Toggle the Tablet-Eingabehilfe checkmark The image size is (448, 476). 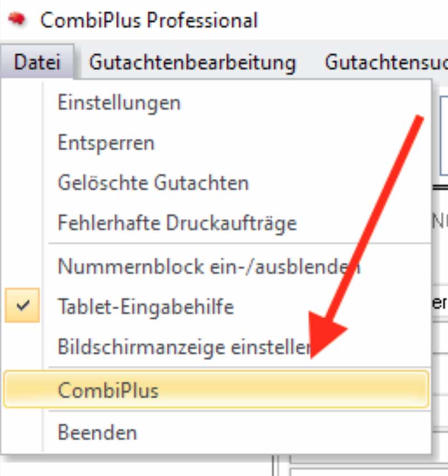[22, 306]
